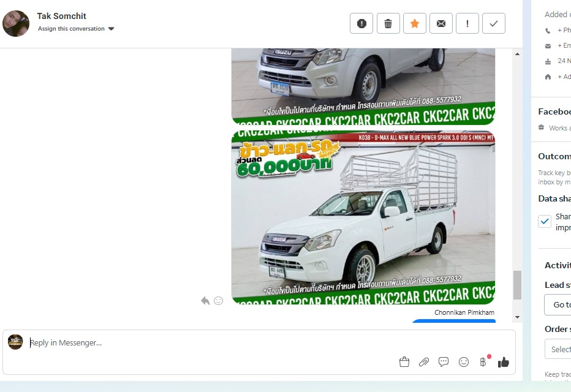Mark conversation as spam icon

(x=361, y=23)
